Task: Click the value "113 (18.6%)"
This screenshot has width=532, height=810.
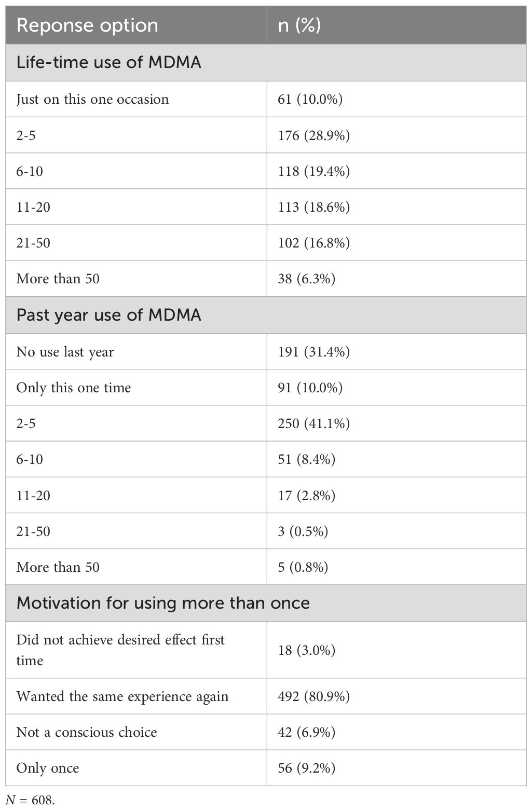Action: (313, 207)
